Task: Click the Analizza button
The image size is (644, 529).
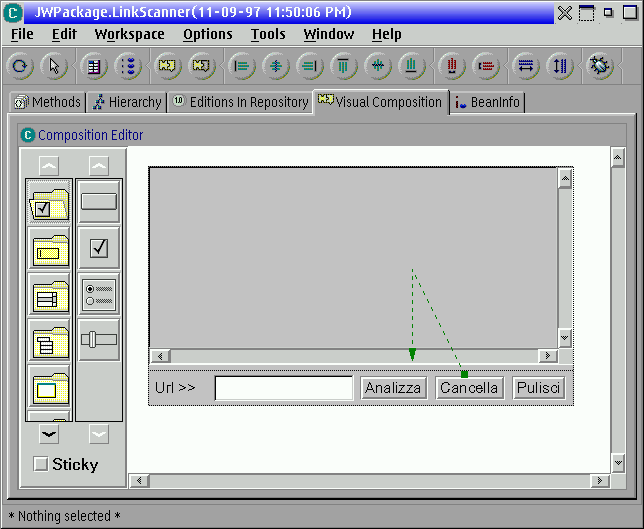Action: (393, 388)
